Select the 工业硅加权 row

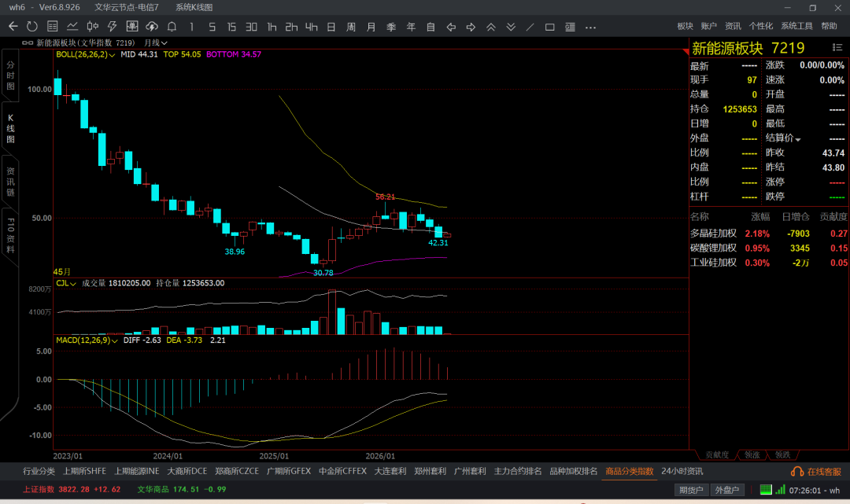point(768,263)
